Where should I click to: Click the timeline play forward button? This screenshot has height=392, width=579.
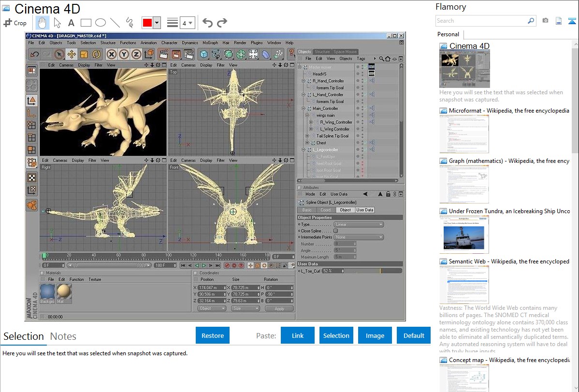click(204, 266)
